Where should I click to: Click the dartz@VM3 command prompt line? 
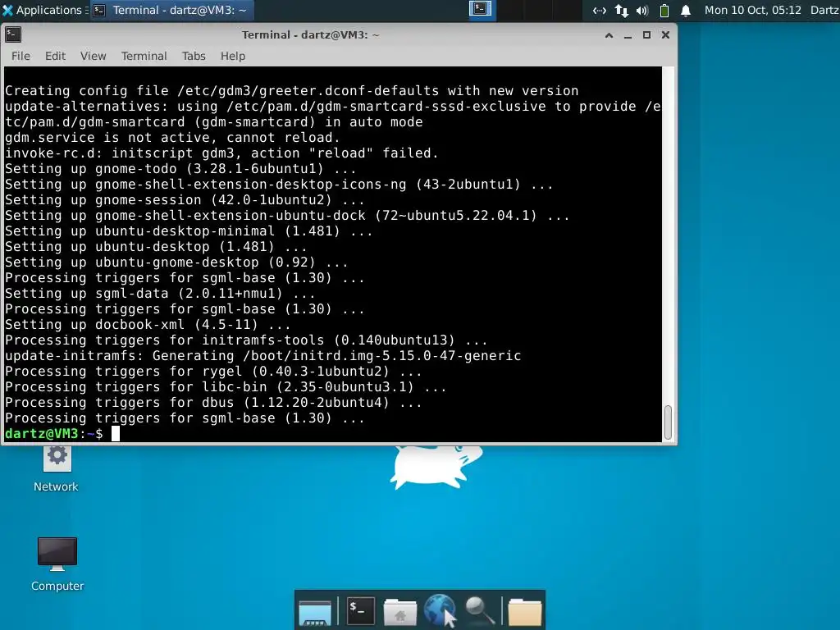62,433
